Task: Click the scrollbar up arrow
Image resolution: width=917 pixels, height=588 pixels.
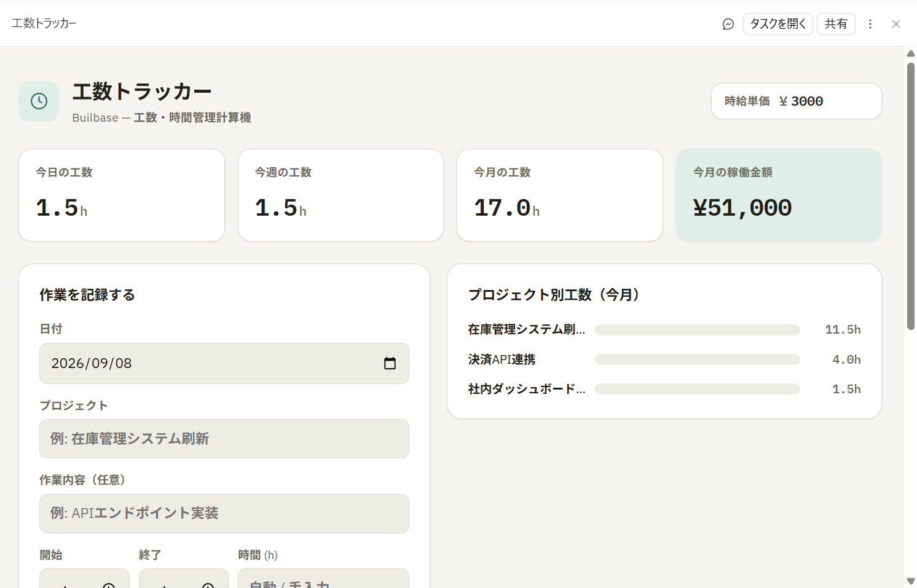Action: pyautogui.click(x=911, y=53)
